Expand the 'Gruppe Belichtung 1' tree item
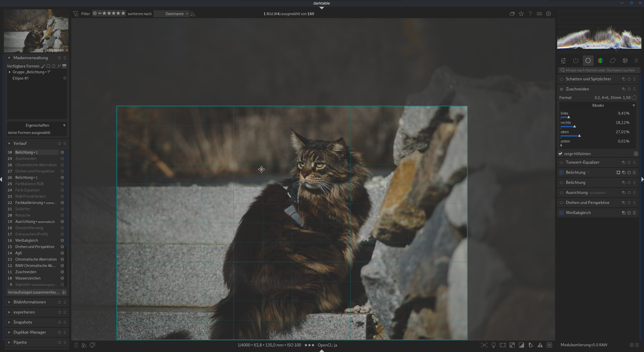 [10, 72]
